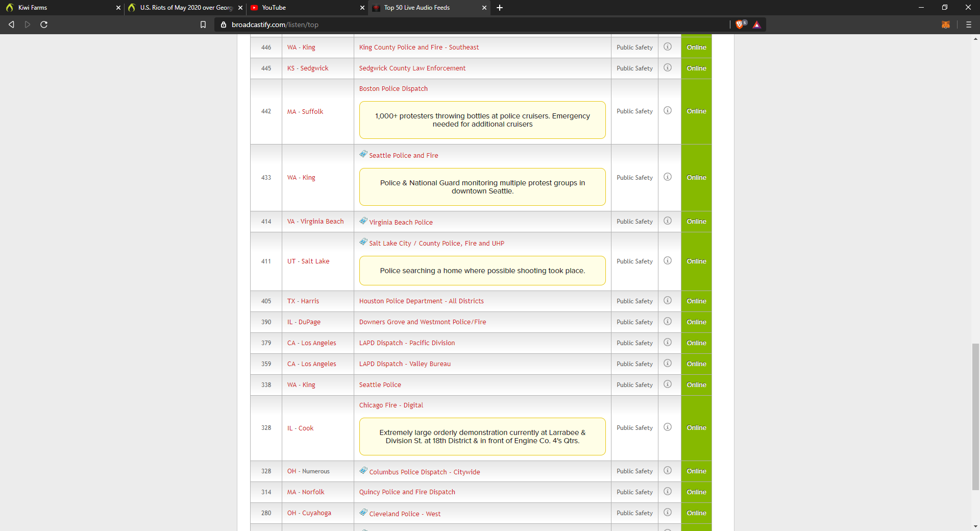Show info for Columbus Police Dispatch feed

[668, 470]
